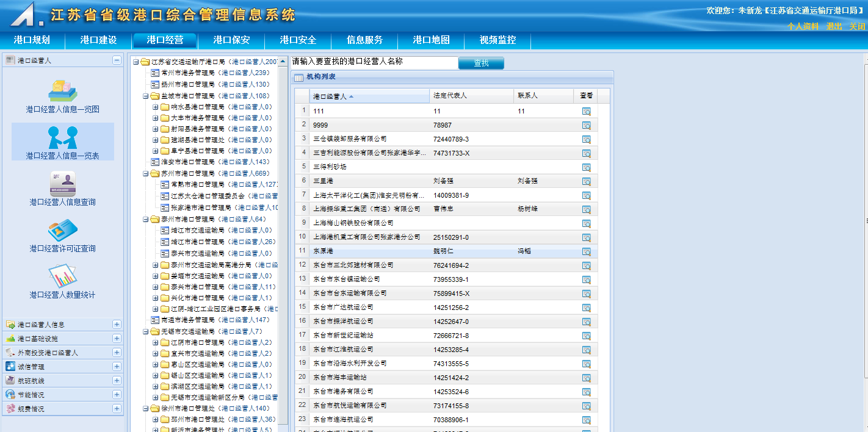Open 港口地图 navigation tab

[x=431, y=40]
